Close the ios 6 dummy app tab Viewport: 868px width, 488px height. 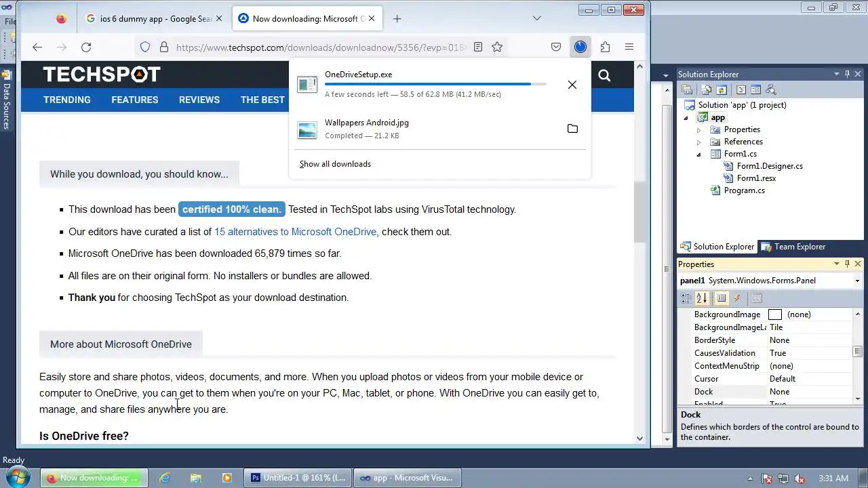(220, 19)
